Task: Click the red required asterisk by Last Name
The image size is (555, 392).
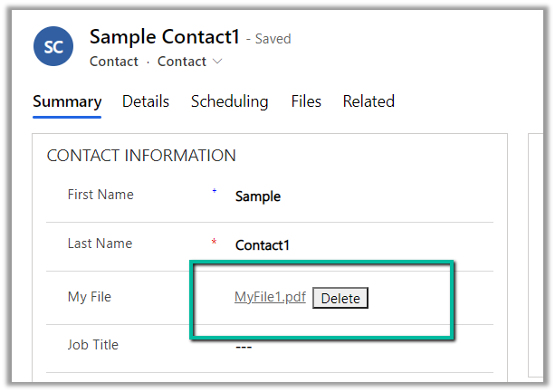Action: click(x=215, y=243)
